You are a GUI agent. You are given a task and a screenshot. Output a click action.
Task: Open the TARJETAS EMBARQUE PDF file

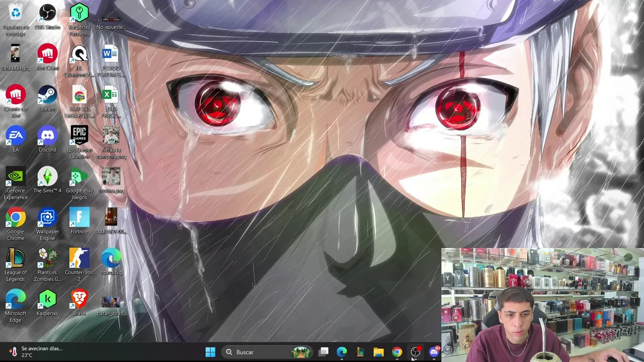tap(79, 102)
